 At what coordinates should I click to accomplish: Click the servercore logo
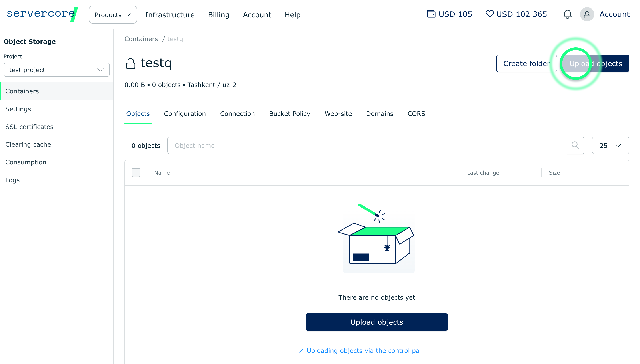pos(42,14)
